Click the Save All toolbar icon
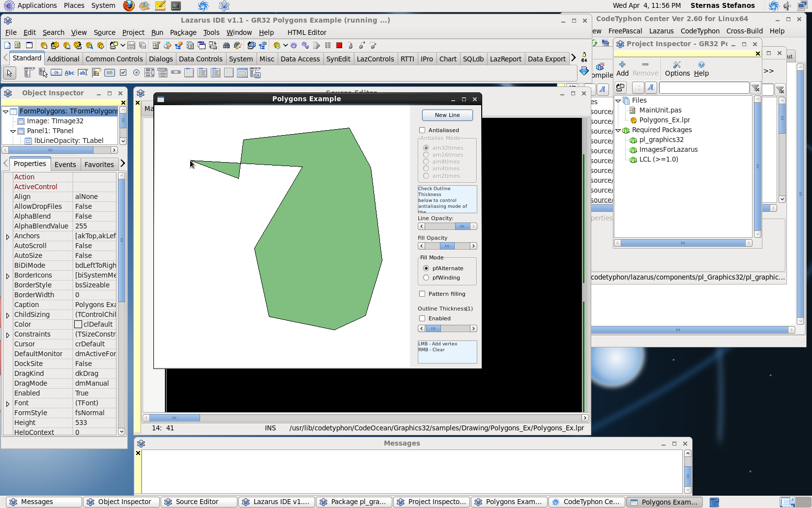The height and width of the screenshot is (508, 812). 143,45
